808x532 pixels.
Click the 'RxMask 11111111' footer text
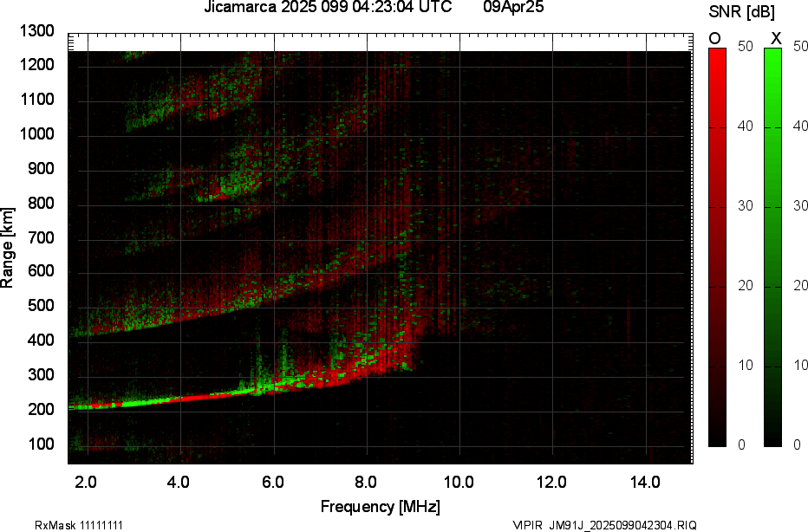coord(79,525)
